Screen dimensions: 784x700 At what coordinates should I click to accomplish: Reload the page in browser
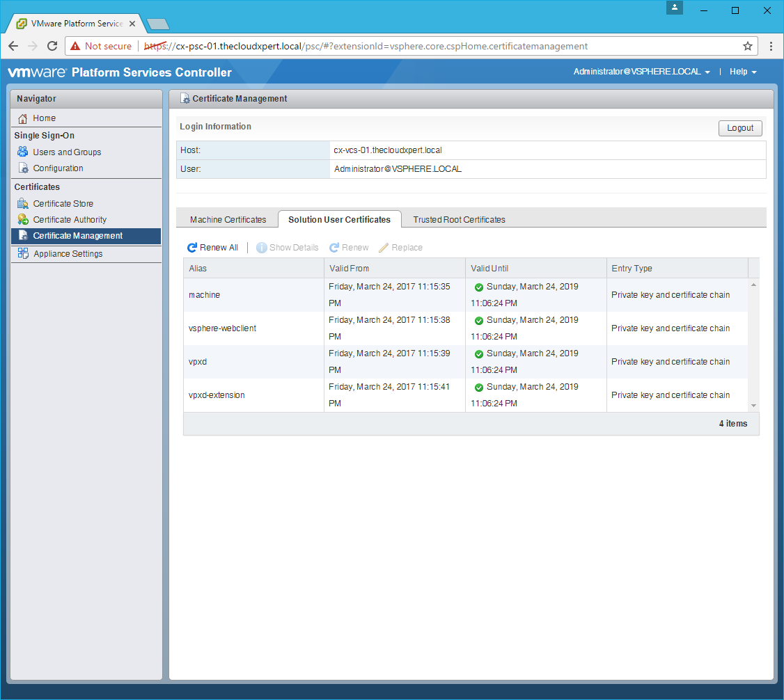point(52,46)
